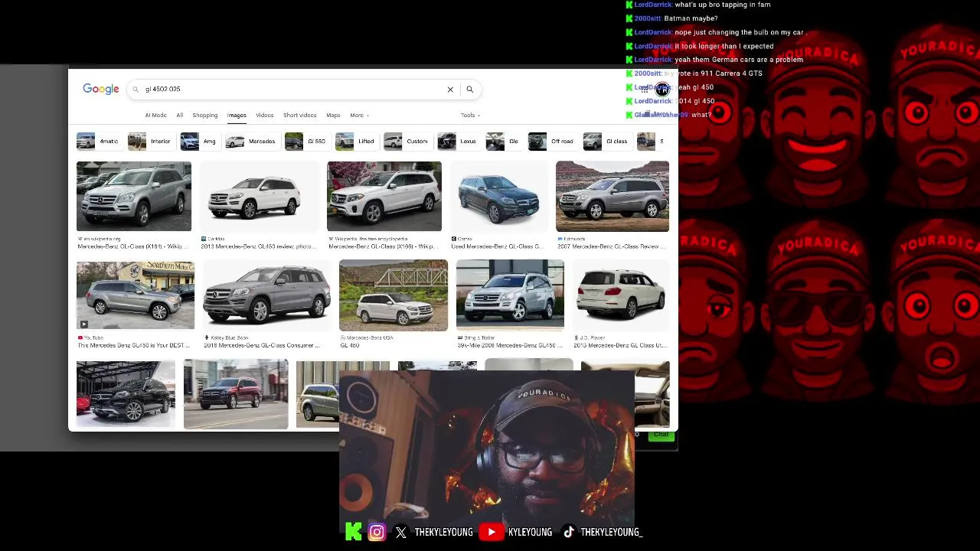The width and height of the screenshot is (980, 551).
Task: Open the silver GL-Class (X164) Wikipedia image
Action: [x=134, y=196]
